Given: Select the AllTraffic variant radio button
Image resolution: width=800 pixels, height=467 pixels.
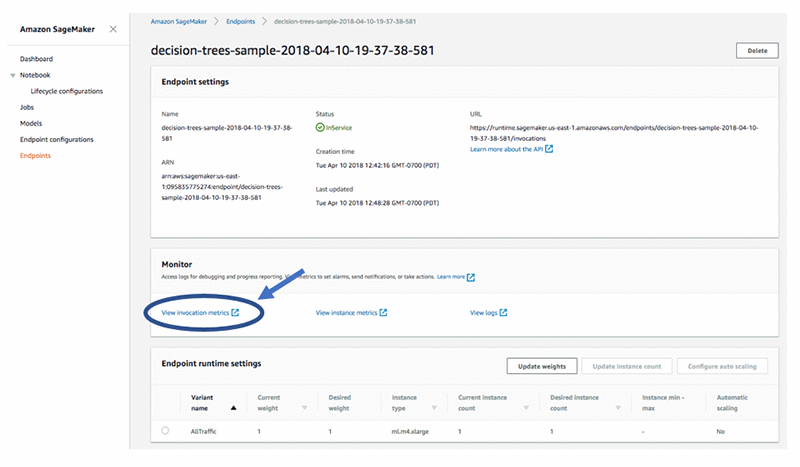Looking at the screenshot, I should 165,430.
